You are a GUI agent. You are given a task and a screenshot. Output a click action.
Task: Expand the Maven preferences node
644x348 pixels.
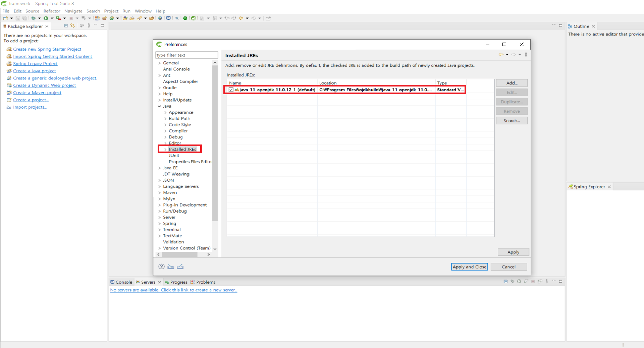click(159, 193)
